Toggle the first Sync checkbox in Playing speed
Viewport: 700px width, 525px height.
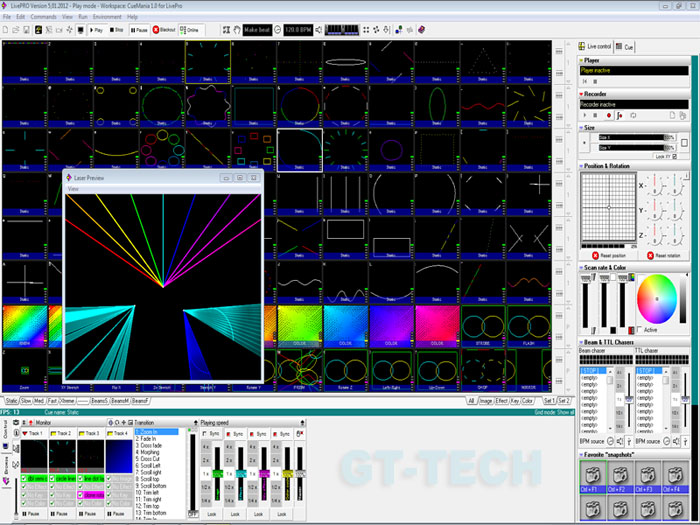(x=204, y=434)
